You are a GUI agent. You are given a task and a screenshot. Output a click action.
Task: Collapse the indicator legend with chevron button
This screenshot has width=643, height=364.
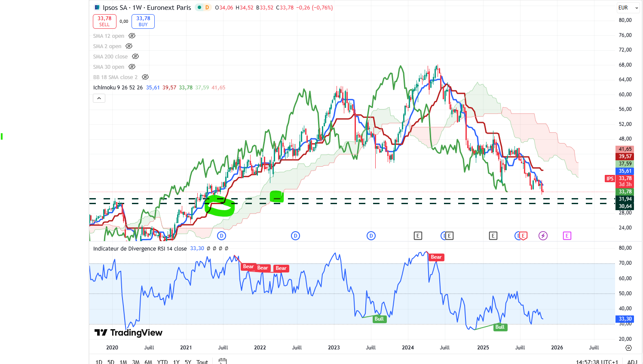point(99,98)
